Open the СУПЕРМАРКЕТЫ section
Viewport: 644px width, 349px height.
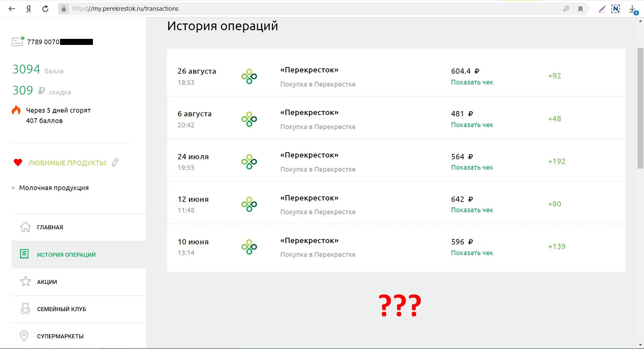[79, 336]
